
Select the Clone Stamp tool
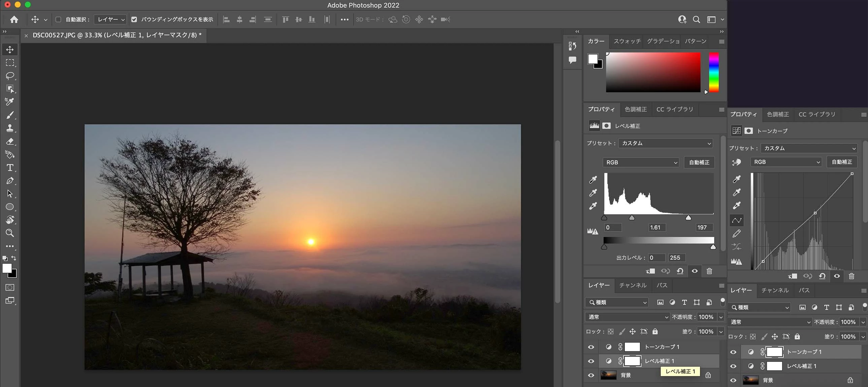click(10, 128)
